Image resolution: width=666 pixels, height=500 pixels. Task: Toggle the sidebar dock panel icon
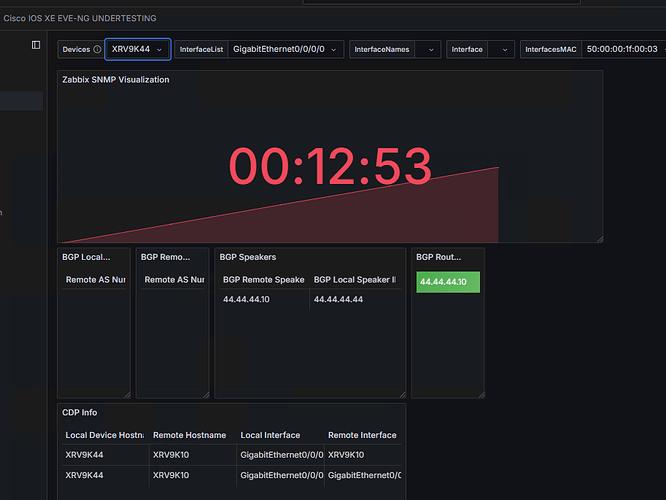pos(36,45)
